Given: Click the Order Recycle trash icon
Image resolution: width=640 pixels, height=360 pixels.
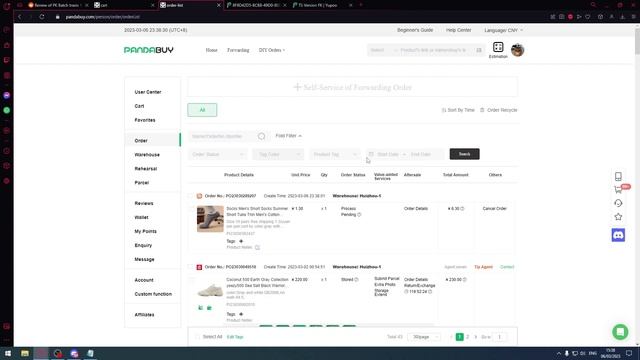Looking at the screenshot, I should 482,110.
